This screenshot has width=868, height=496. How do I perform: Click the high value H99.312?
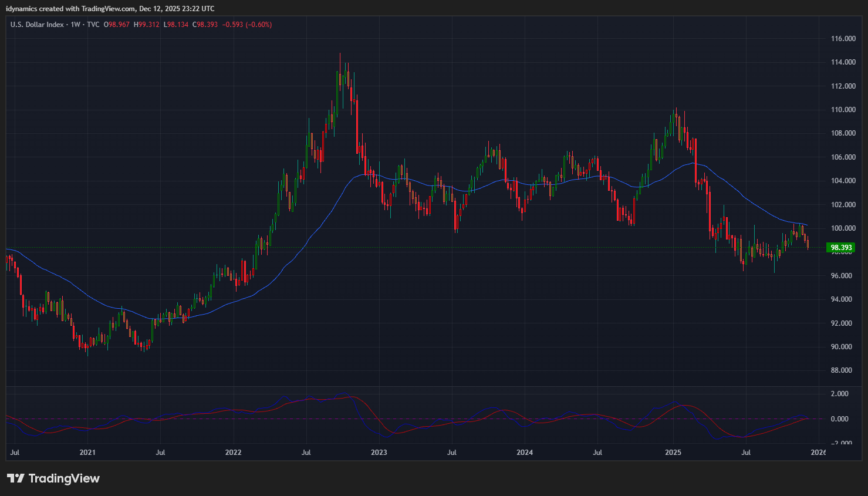pyautogui.click(x=147, y=25)
